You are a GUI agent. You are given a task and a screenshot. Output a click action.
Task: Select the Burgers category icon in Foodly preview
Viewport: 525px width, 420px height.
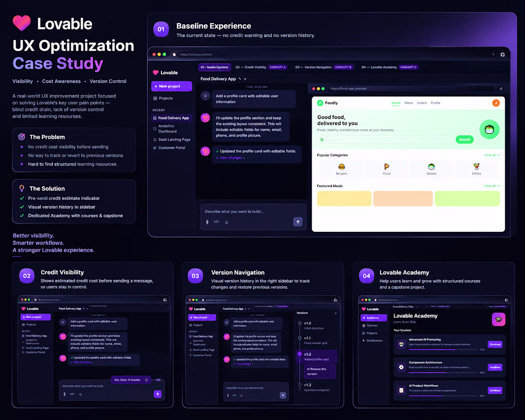(342, 167)
